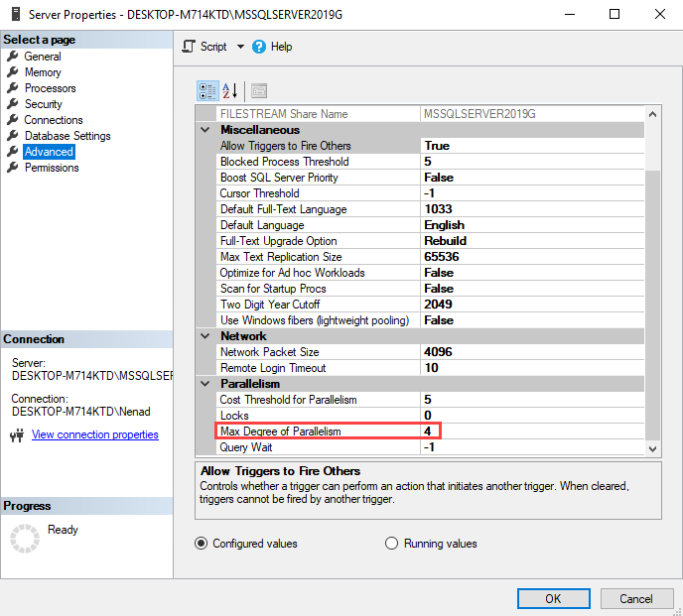The height and width of the screenshot is (616, 683).
Task: Select the Cursor Threshold row
Action: (x=430, y=193)
